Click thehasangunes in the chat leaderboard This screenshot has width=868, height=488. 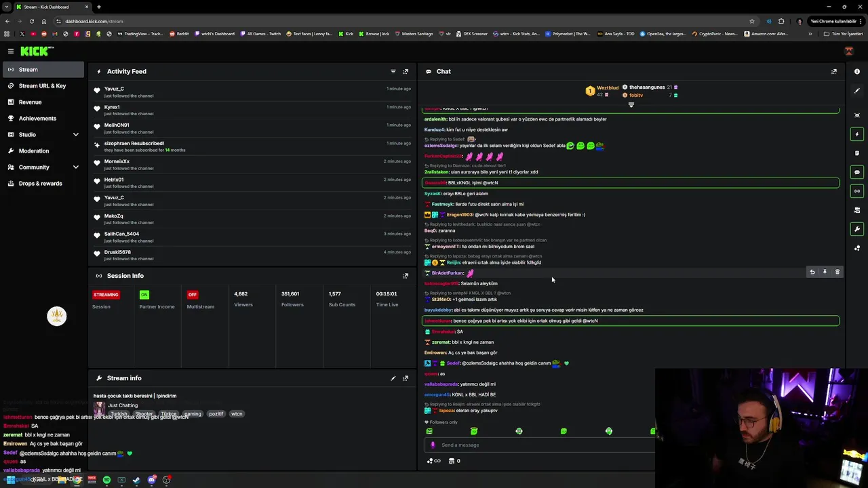pos(647,87)
